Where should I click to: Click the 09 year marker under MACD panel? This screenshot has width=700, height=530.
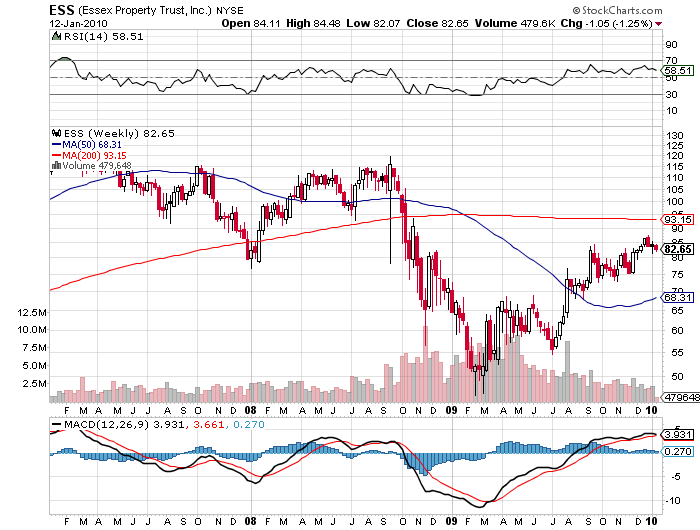click(x=451, y=521)
